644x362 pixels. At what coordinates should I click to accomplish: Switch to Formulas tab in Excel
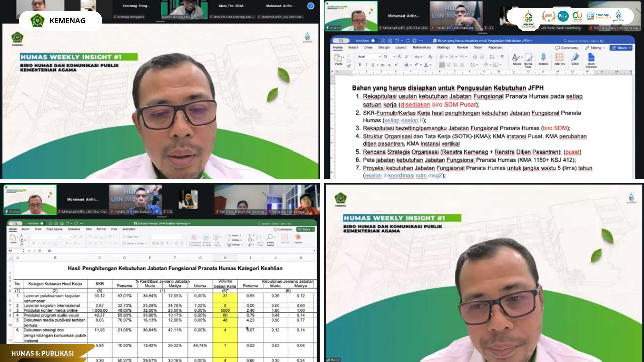tap(74, 229)
